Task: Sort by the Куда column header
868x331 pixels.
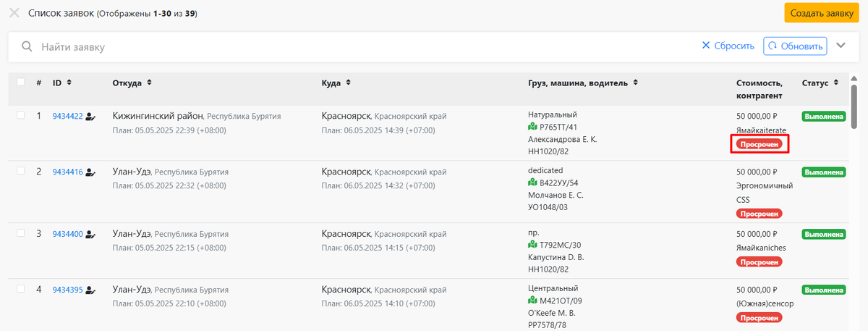Action: [x=348, y=83]
